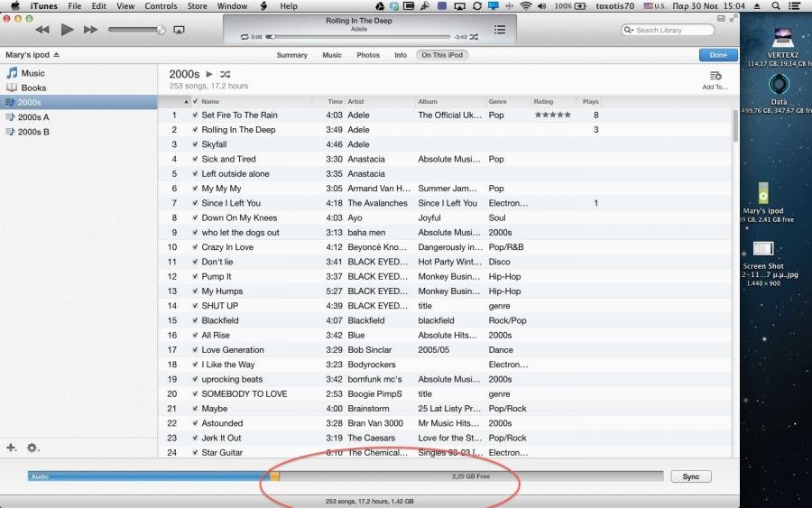
Task: Open the Up Next list icon
Action: coord(500,30)
